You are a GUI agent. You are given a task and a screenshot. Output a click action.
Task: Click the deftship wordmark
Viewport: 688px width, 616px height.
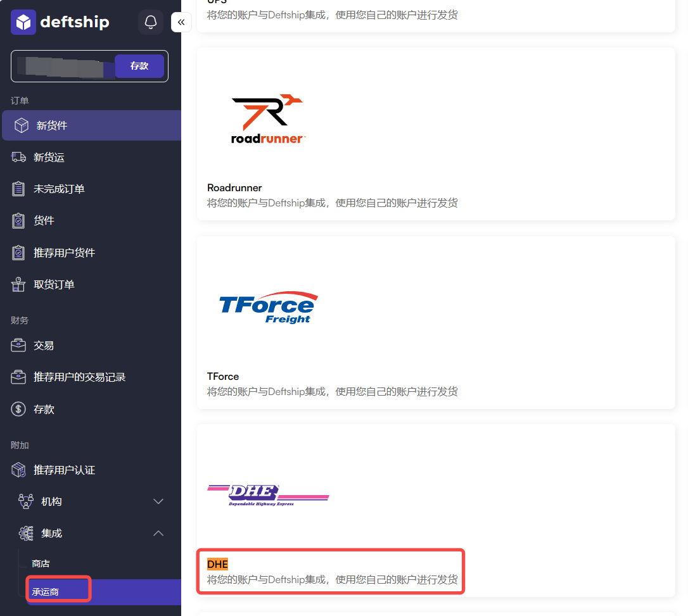[75, 22]
